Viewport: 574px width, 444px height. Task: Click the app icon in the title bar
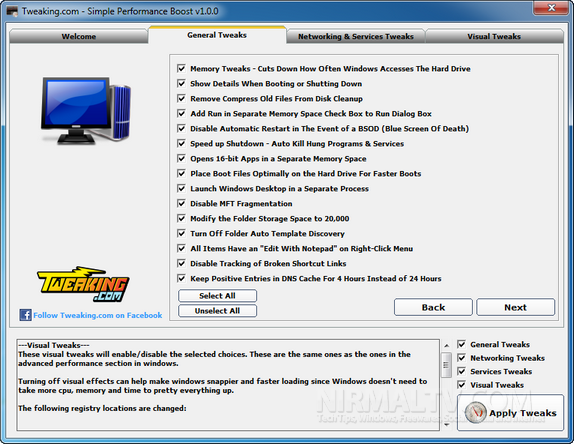pos(12,11)
